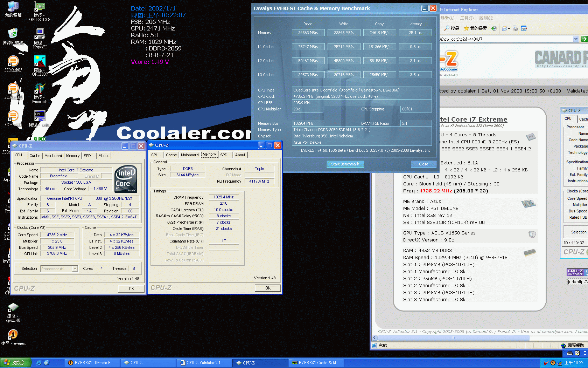Click NB Frequency 4117.4 MHz value
588x368 pixels.
259,181
